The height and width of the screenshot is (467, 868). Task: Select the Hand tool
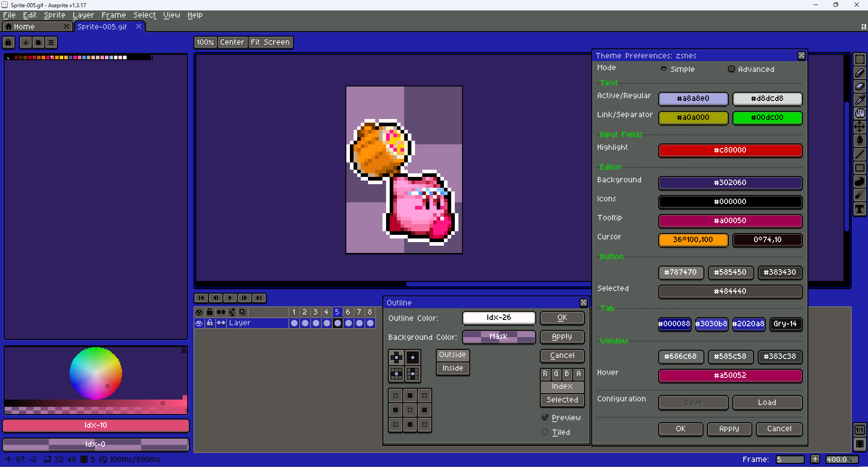pos(859,114)
